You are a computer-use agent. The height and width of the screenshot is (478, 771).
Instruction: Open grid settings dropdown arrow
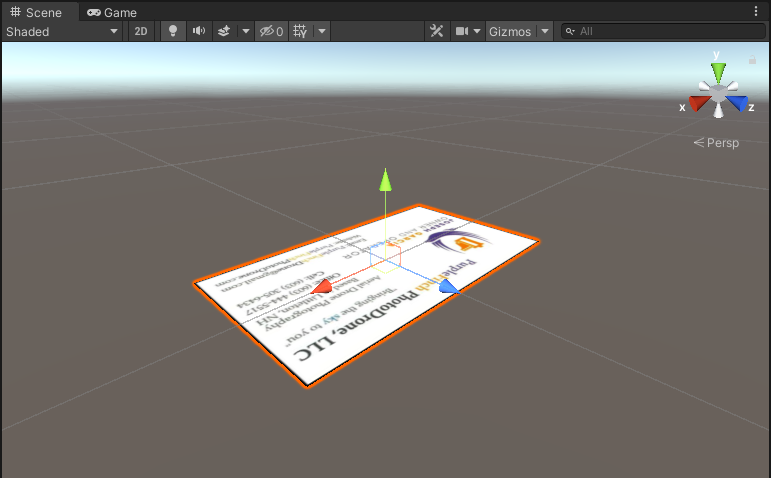tap(322, 31)
